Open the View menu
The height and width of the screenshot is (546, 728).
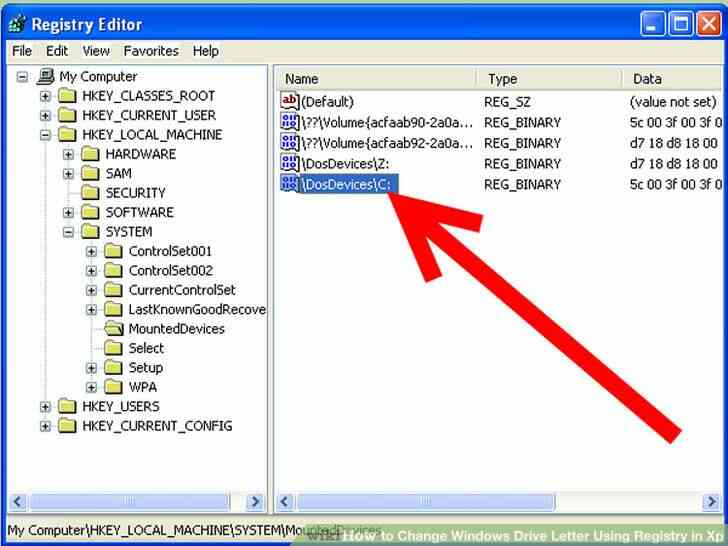(96, 51)
